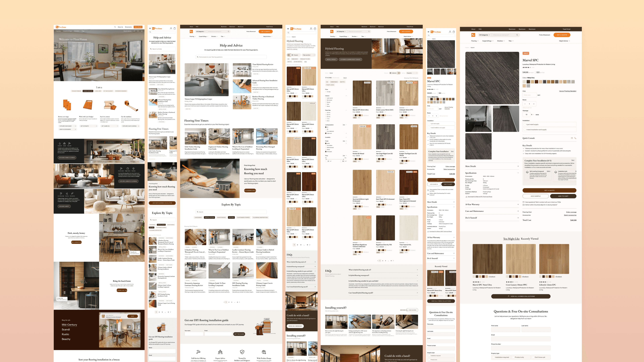Image resolution: width=644 pixels, height=362 pixels.
Task: Uncheck Tight Lock filter checkbox
Action: coord(326,133)
